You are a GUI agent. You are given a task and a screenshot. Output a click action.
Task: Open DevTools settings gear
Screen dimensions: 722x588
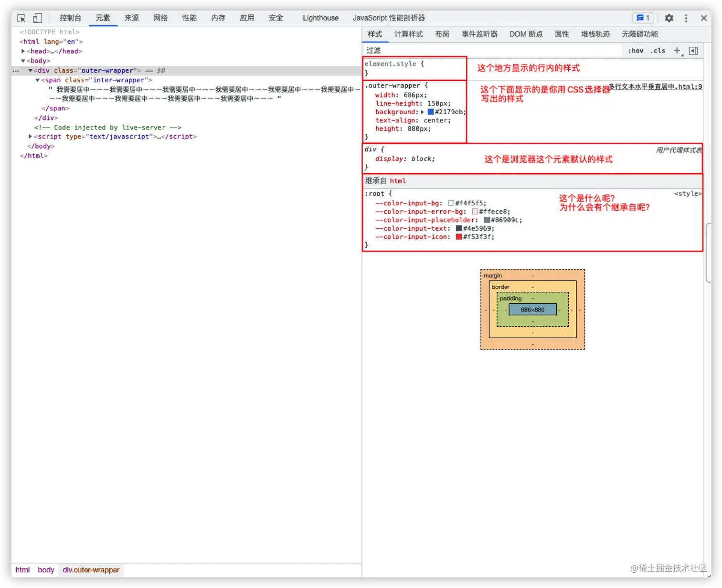click(669, 18)
